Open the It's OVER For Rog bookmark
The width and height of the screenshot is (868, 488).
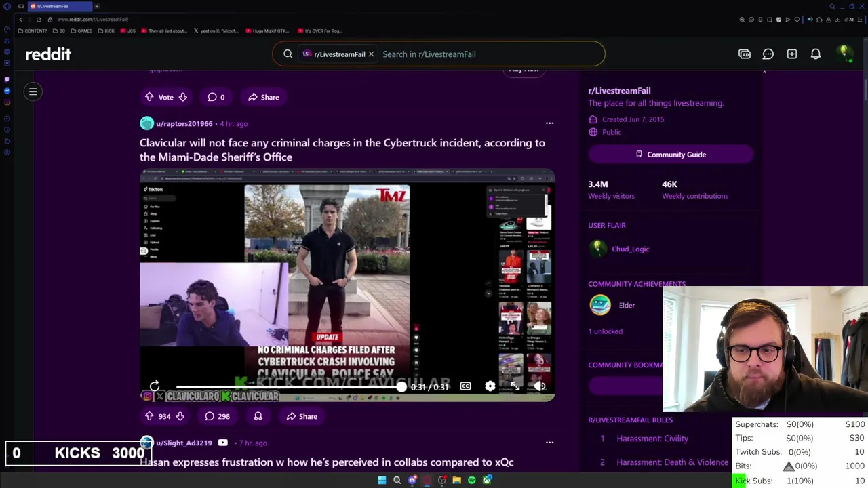[x=319, y=30]
